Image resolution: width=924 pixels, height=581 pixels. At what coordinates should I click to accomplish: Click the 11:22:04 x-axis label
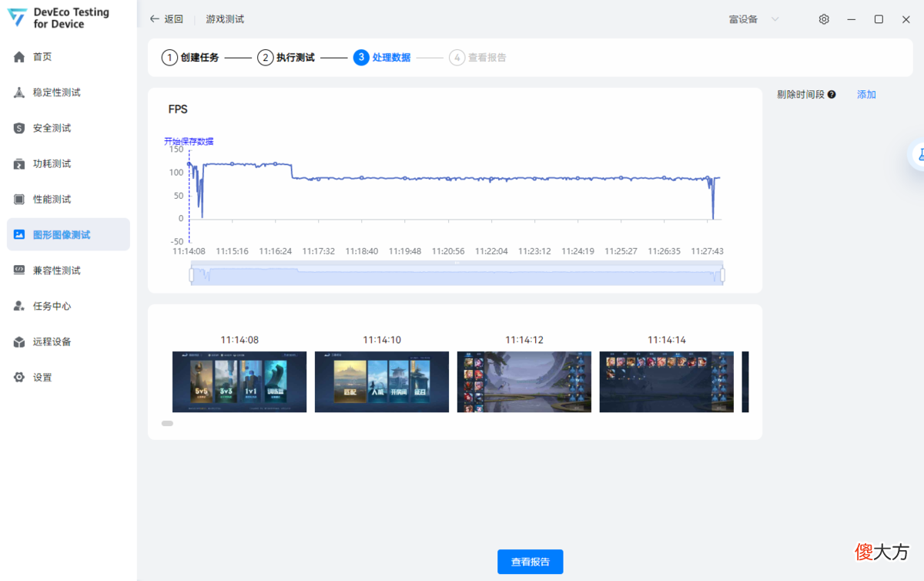point(491,251)
